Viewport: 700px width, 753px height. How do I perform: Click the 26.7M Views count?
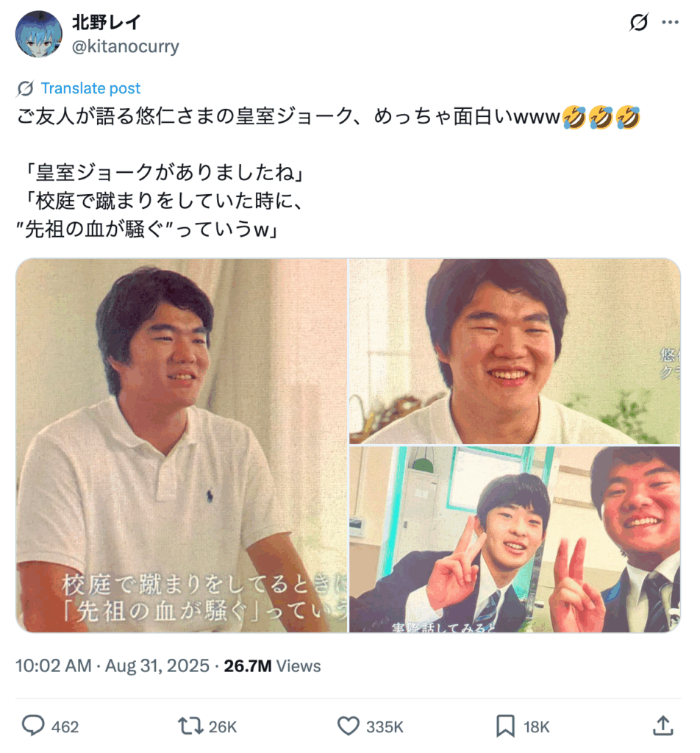pos(272,666)
